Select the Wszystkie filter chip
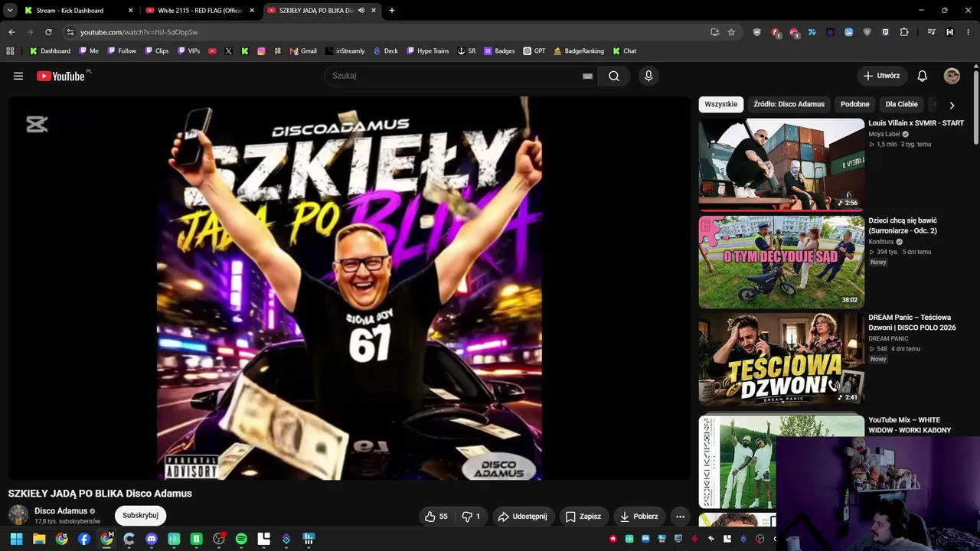The width and height of the screenshot is (980, 551). [721, 104]
